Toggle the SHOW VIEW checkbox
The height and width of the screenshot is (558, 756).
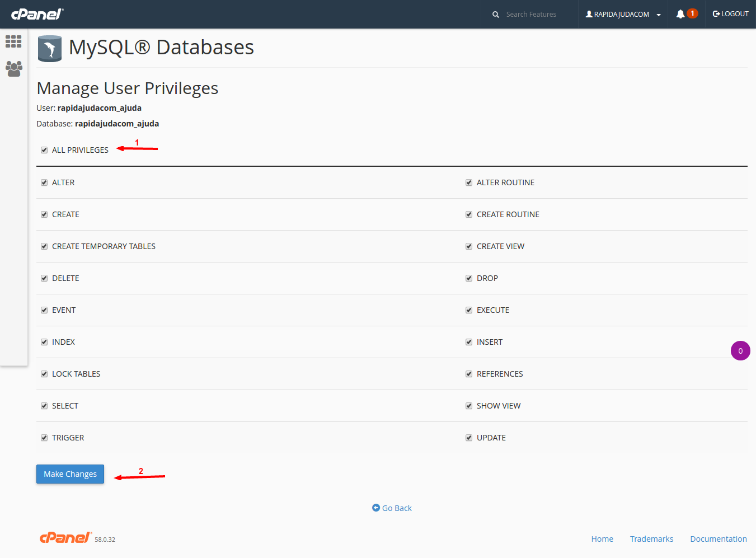click(x=468, y=405)
